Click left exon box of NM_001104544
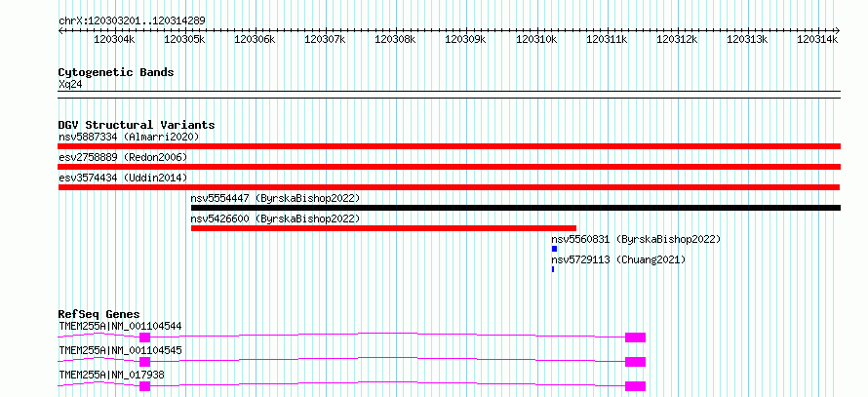The width and height of the screenshot is (868, 397). (144, 337)
